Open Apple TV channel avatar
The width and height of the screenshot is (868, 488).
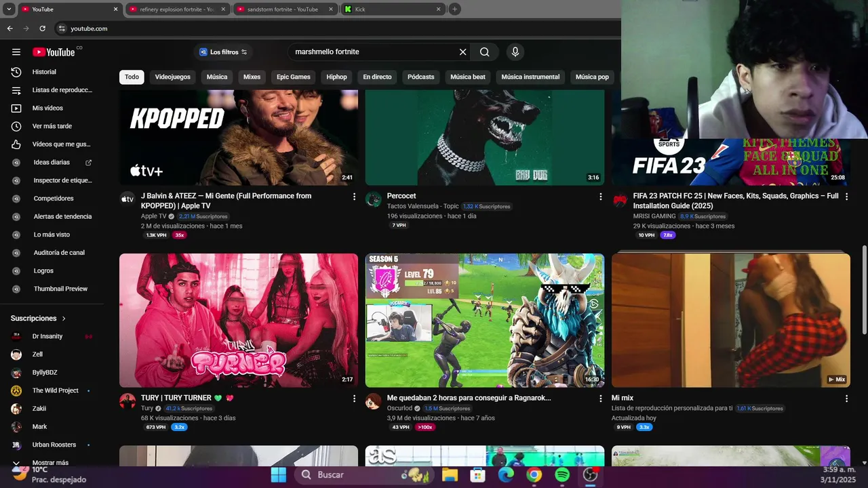point(127,199)
